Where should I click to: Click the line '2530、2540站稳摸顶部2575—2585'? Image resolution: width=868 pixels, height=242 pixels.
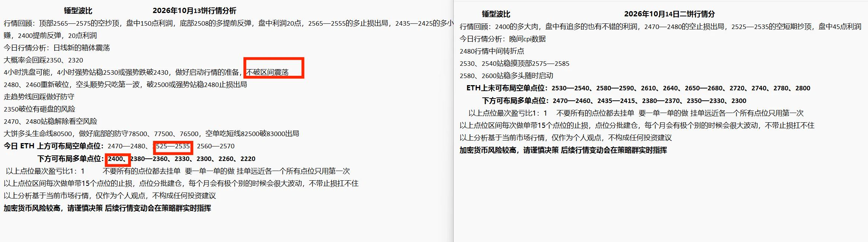tap(514, 64)
